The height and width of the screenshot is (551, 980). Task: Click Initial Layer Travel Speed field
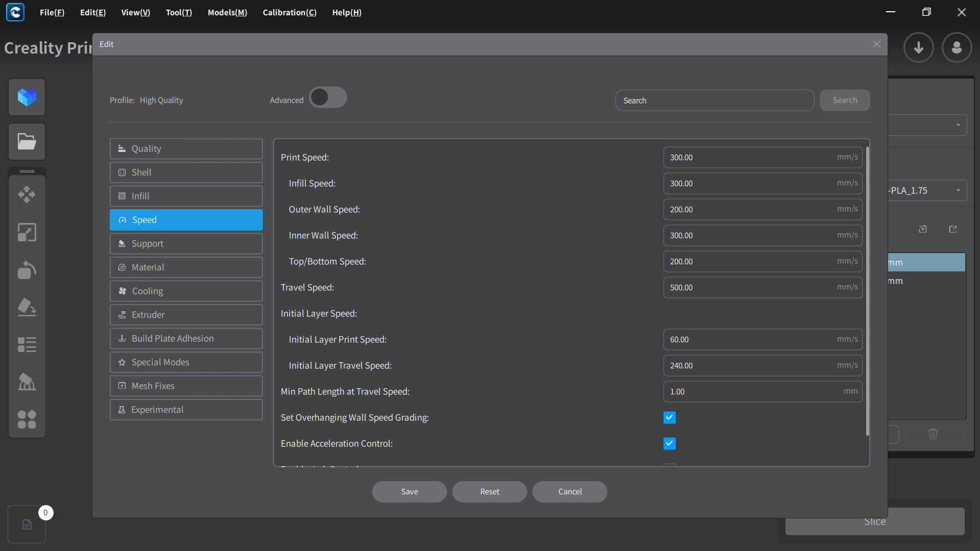[763, 365]
